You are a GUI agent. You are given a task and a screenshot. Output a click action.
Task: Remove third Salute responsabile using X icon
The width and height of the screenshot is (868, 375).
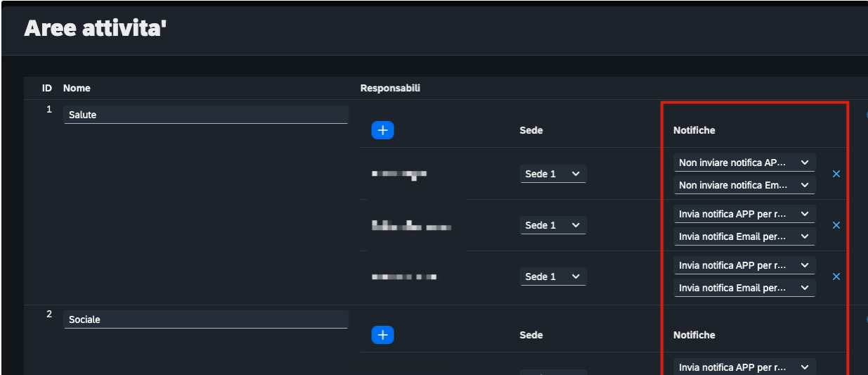[x=836, y=277]
